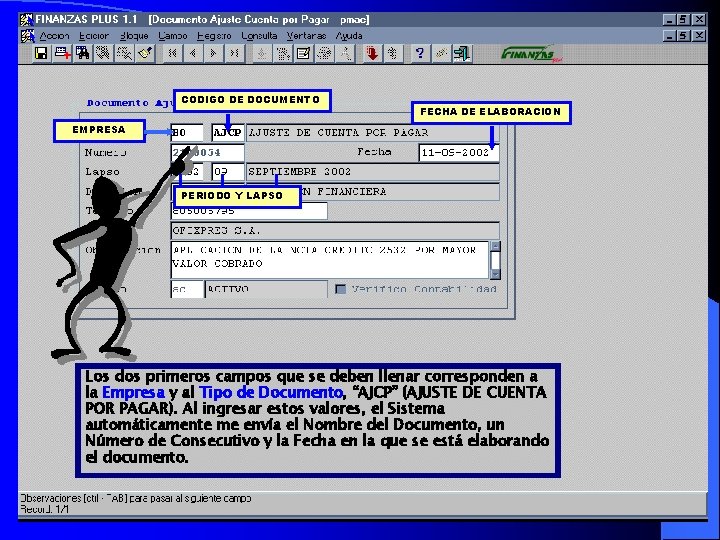720x540 pixels.
Task: Click the Numero field
Action: (x=208, y=152)
